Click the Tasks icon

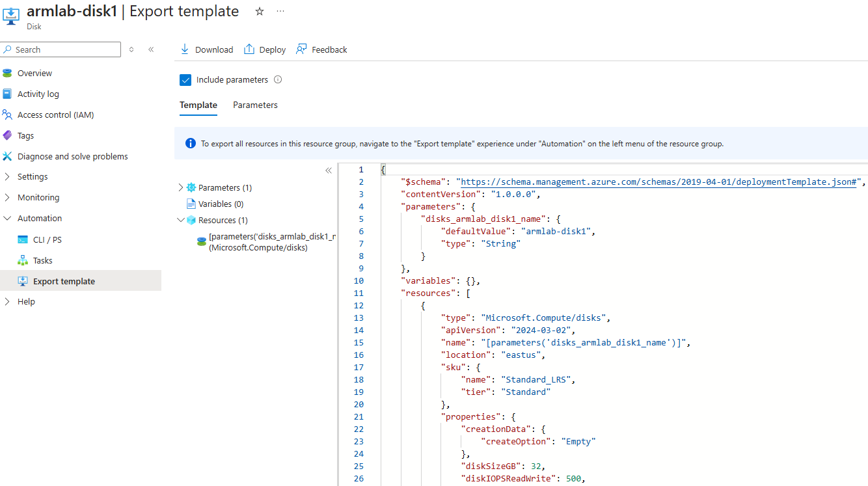23,261
